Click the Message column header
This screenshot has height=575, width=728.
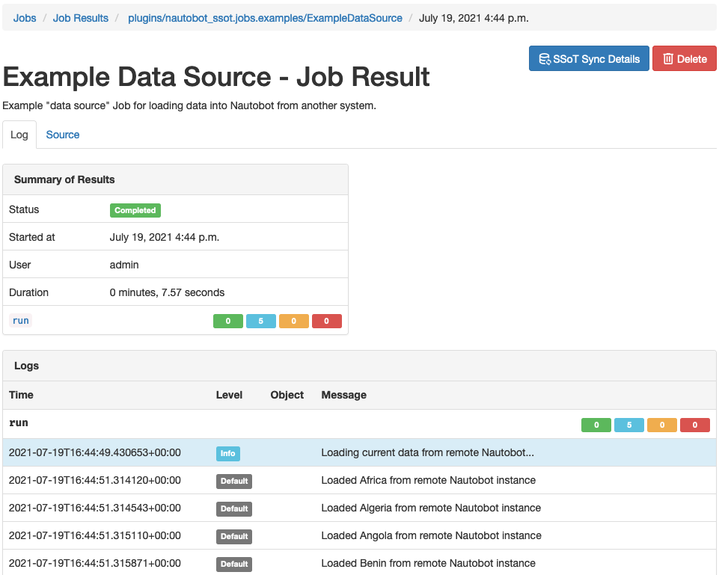343,395
